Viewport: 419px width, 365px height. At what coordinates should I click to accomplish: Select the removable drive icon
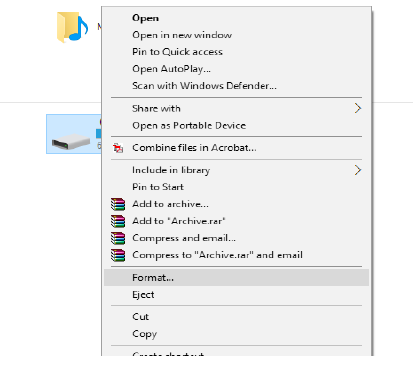tap(71, 141)
